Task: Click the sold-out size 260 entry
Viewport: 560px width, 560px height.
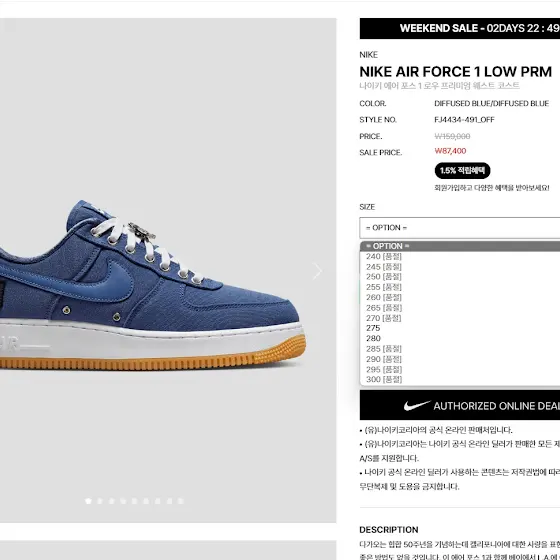Action: click(460, 297)
